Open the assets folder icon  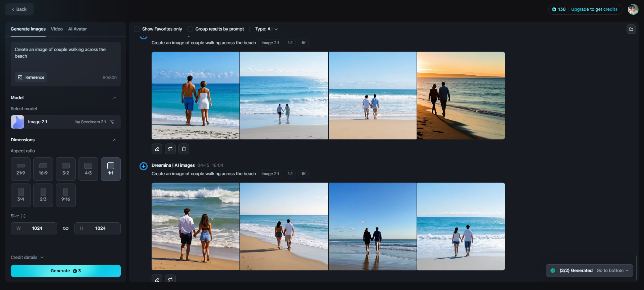point(631,29)
